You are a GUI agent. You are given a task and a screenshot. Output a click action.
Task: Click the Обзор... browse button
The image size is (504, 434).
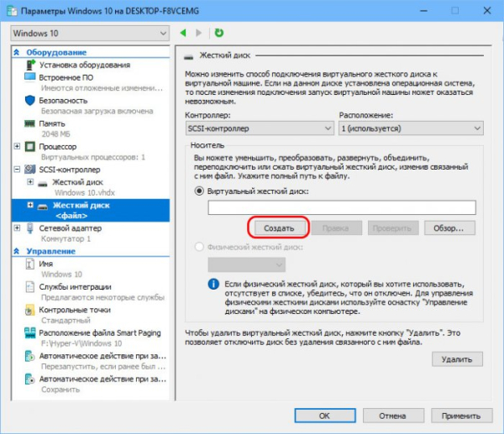point(449,227)
